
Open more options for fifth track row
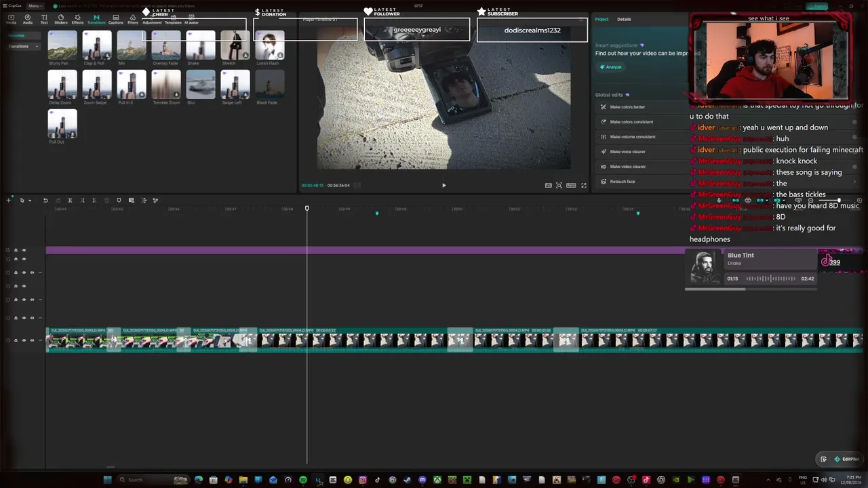point(40,300)
